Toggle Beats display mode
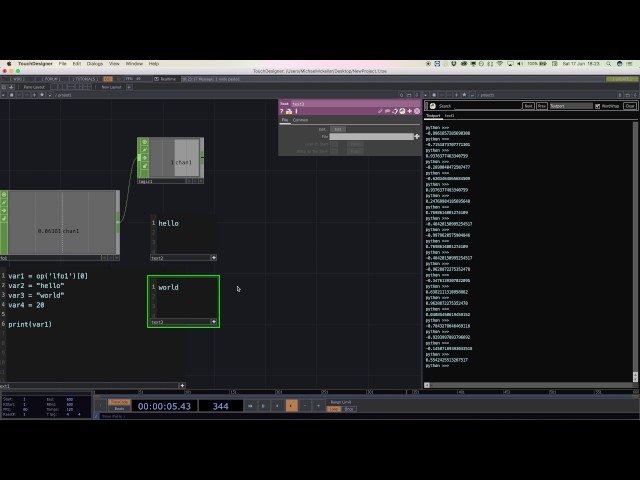 (x=119, y=409)
